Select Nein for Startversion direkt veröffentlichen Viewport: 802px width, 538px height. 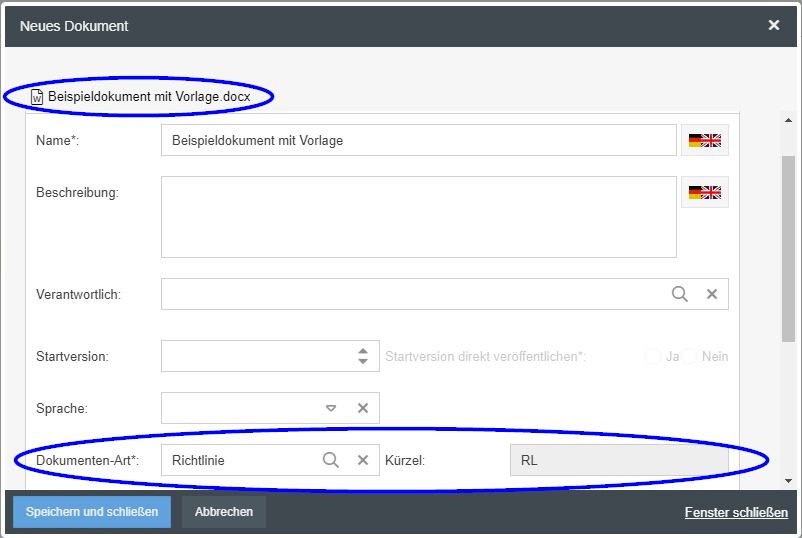(x=690, y=357)
